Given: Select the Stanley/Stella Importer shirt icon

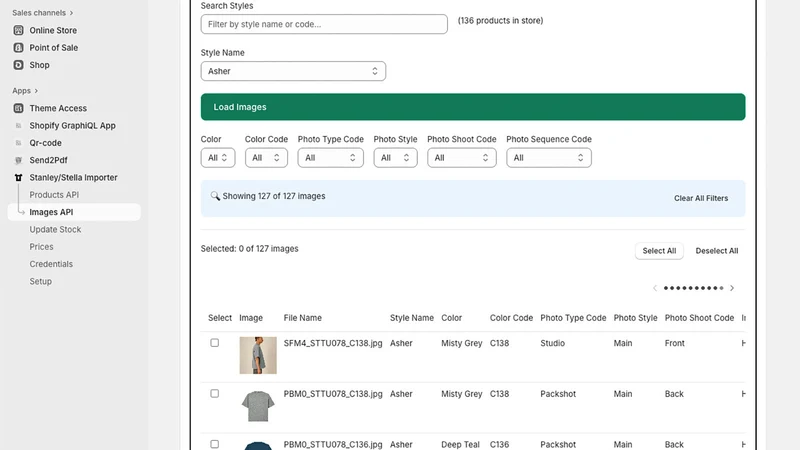Looking at the screenshot, I should pos(18,178).
